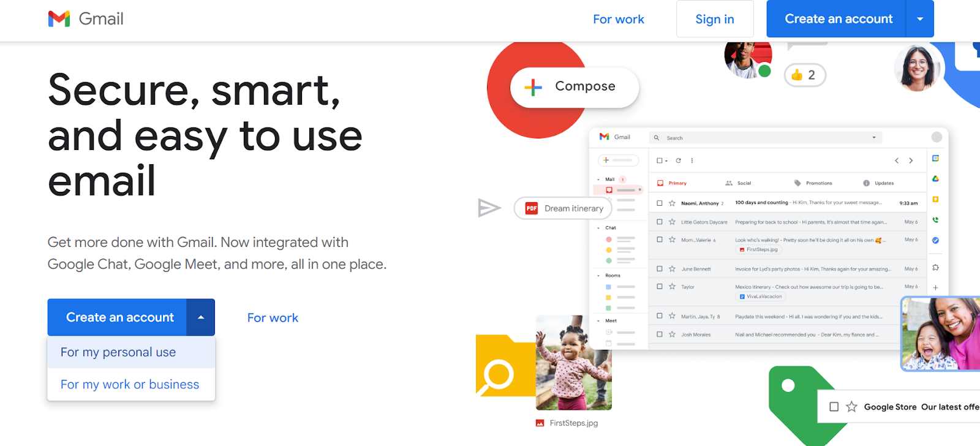Star the Naomi, Anthony email
This screenshot has width=980, height=446.
[672, 203]
